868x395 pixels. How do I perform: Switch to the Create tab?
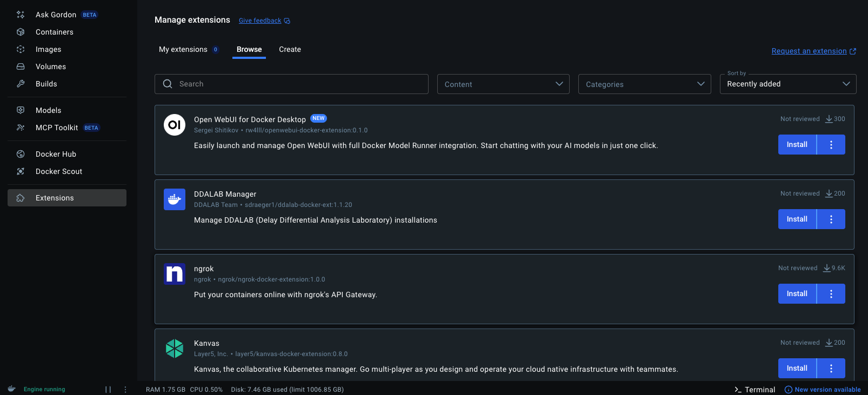point(290,49)
